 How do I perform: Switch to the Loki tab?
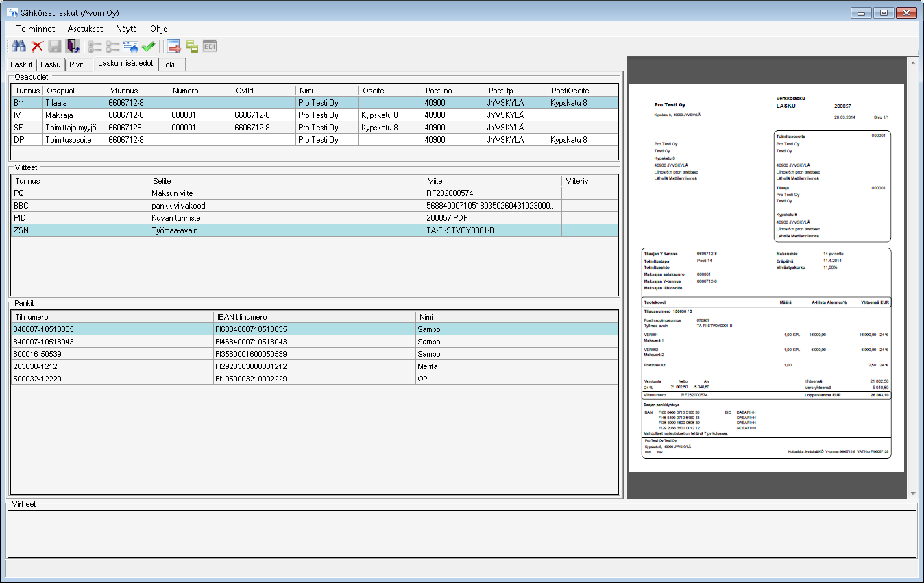coord(169,64)
